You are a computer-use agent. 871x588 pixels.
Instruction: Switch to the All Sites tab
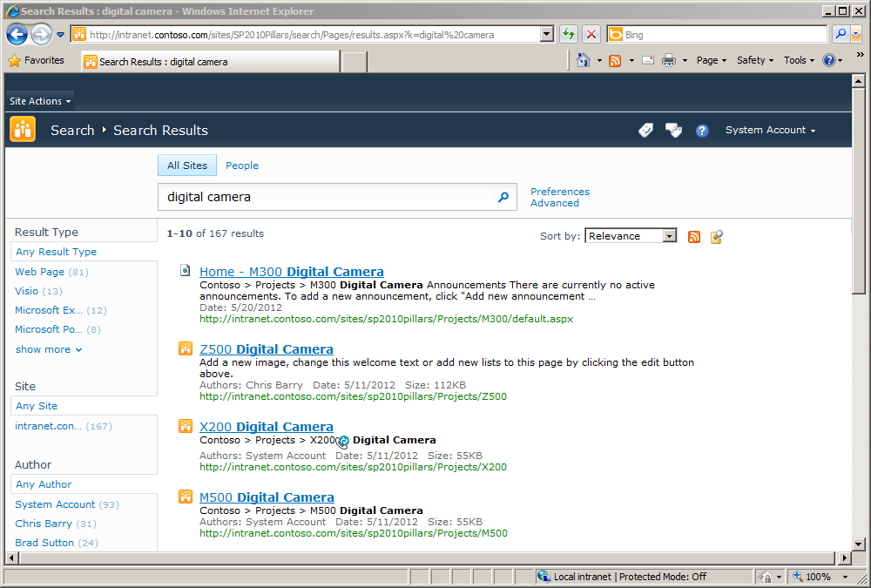pyautogui.click(x=187, y=166)
